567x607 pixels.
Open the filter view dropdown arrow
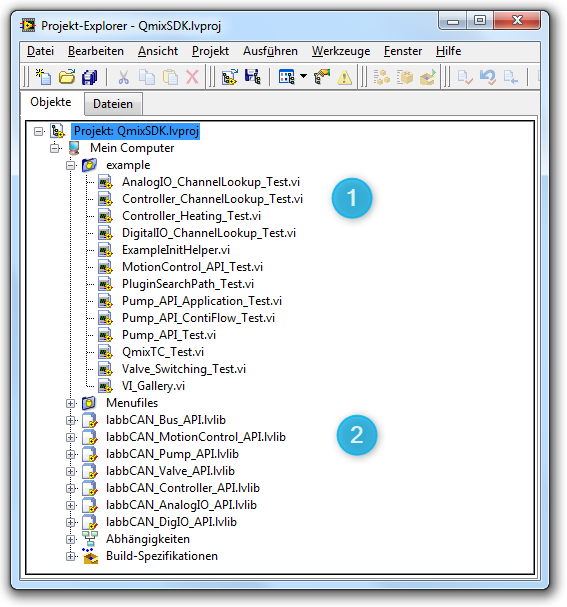[304, 77]
